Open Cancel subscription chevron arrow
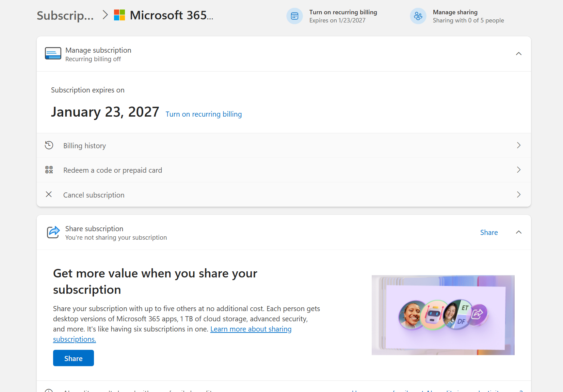 tap(518, 194)
